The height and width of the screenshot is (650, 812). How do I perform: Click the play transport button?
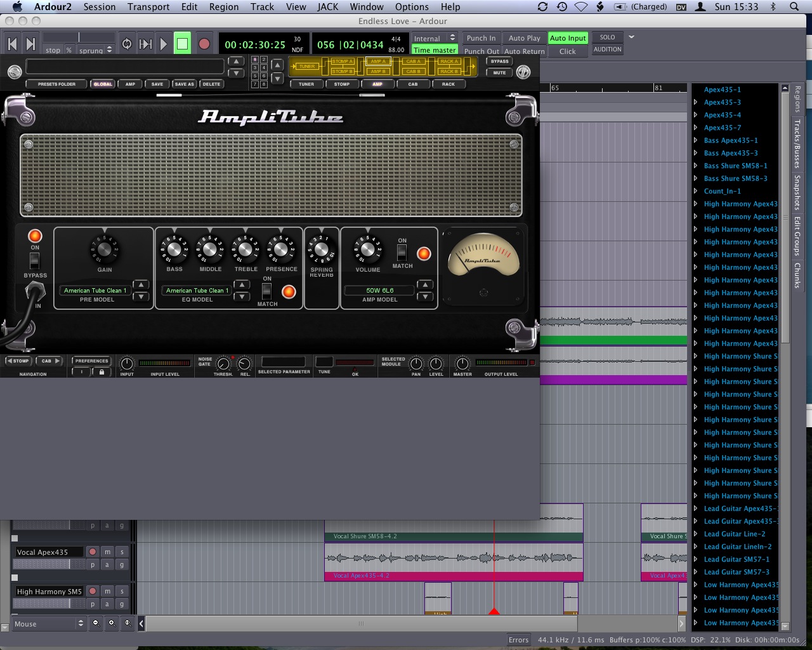pyautogui.click(x=164, y=44)
